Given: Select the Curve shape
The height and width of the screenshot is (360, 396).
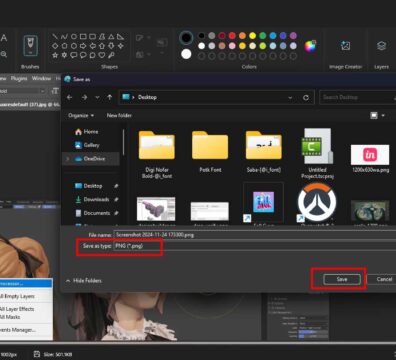Looking at the screenshot, I should (64, 36).
